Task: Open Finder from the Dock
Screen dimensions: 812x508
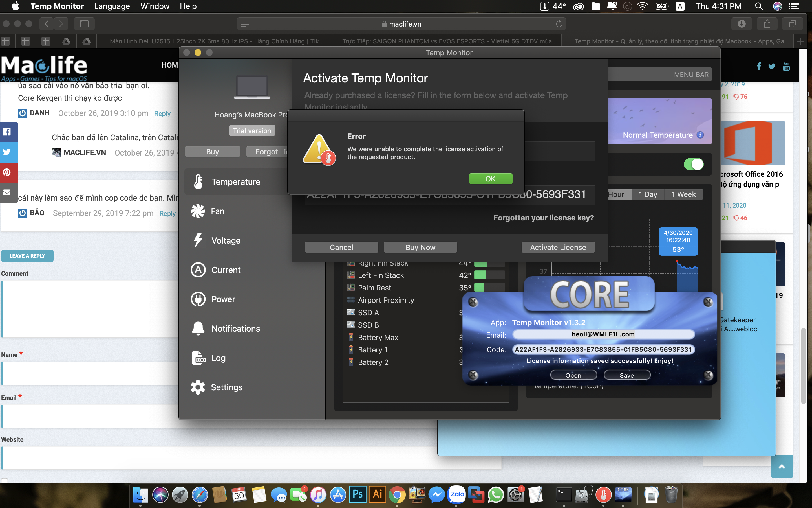Action: [141, 494]
